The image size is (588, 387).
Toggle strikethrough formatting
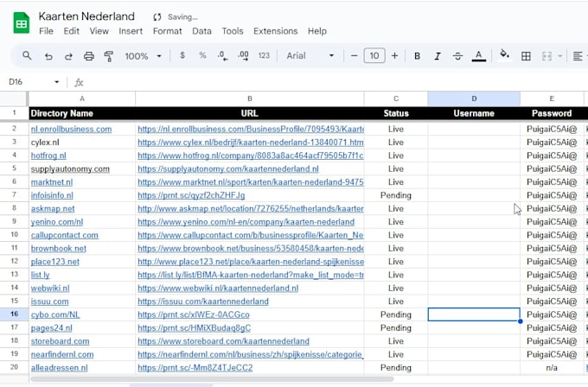pyautogui.click(x=457, y=56)
